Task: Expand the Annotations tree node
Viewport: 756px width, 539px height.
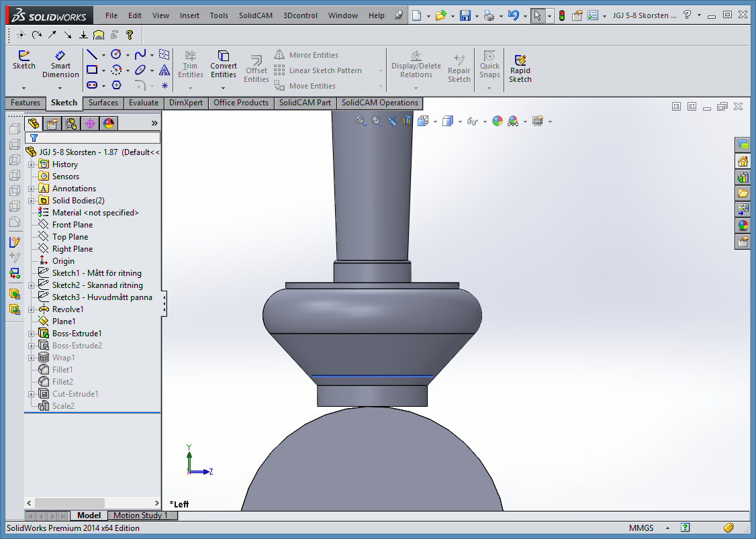Action: 32,189
